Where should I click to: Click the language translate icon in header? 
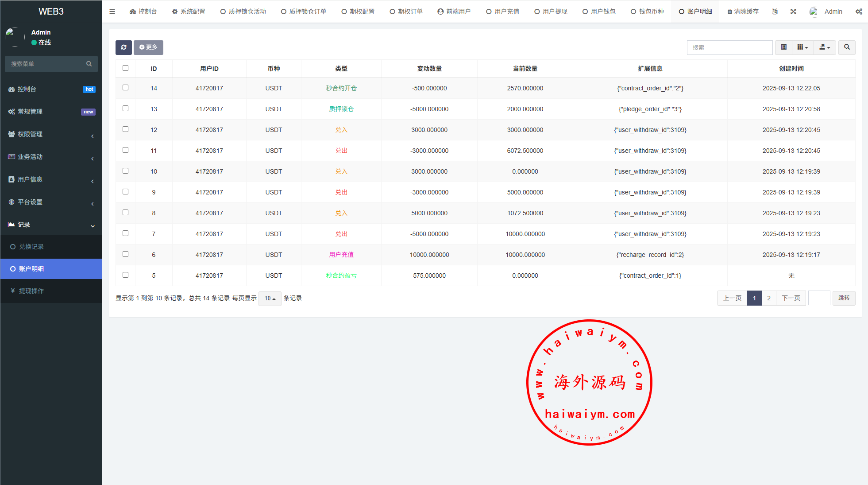[775, 12]
